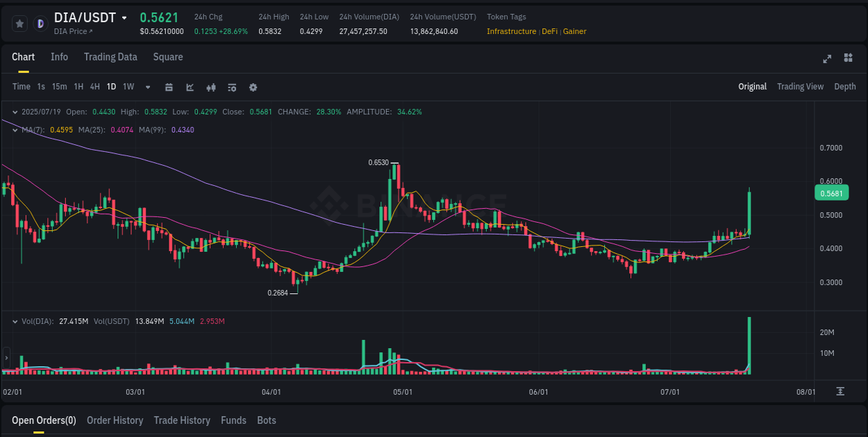Click the Infrastructure token tag
Viewport: 868px width, 437px height.
pos(511,31)
